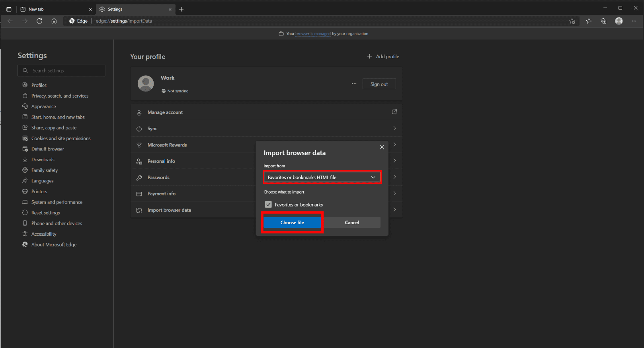This screenshot has width=644, height=348.
Task: Click the address bar URL
Action: (x=124, y=21)
